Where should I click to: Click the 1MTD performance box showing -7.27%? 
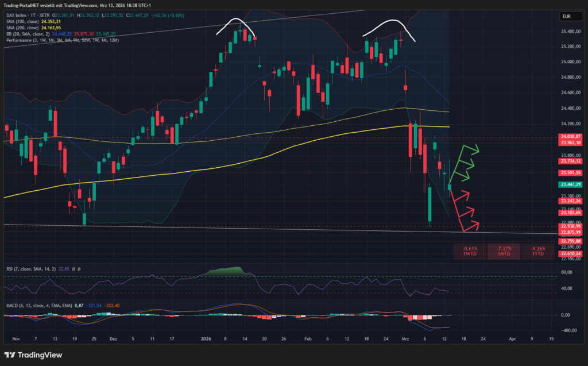tap(504, 251)
